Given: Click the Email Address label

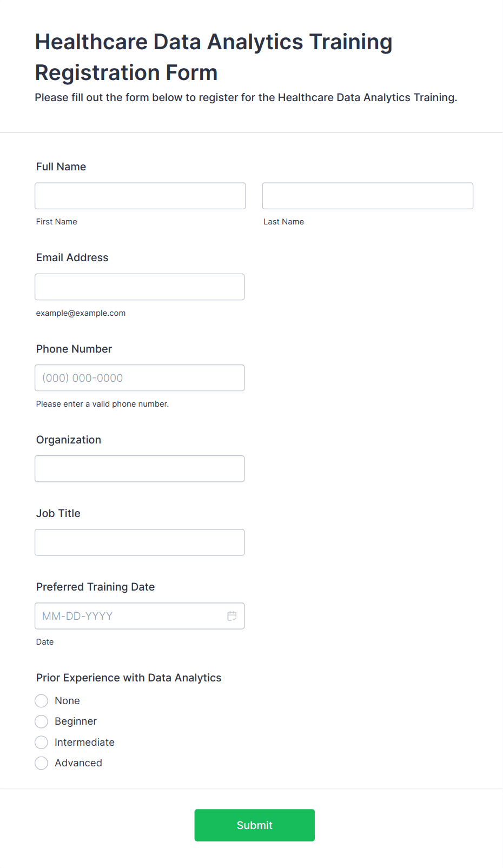Looking at the screenshot, I should (72, 257).
